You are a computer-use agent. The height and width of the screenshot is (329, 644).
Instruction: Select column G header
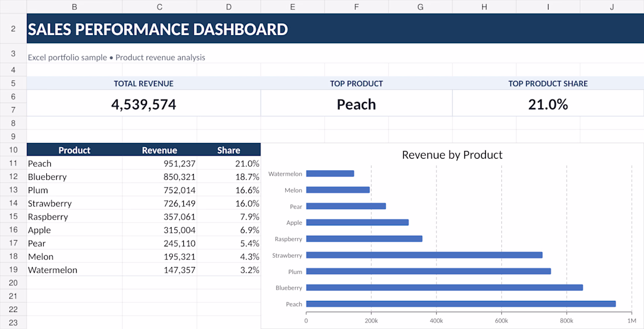tap(420, 6)
